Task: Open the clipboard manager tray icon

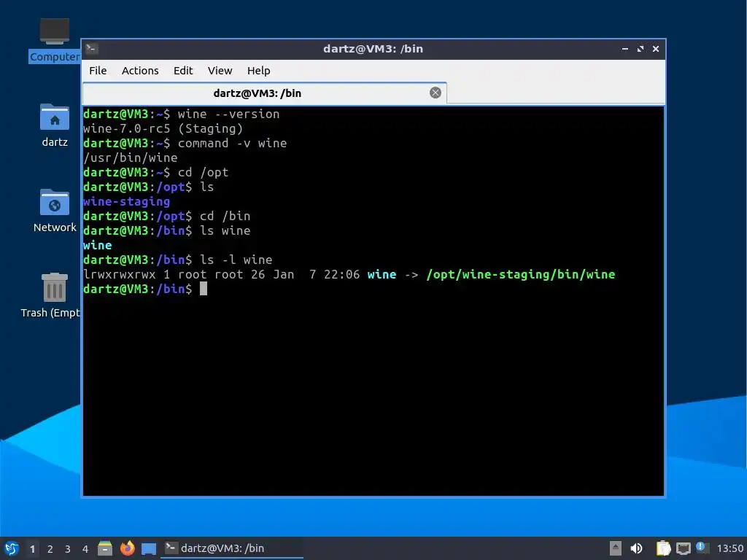Action: point(663,548)
